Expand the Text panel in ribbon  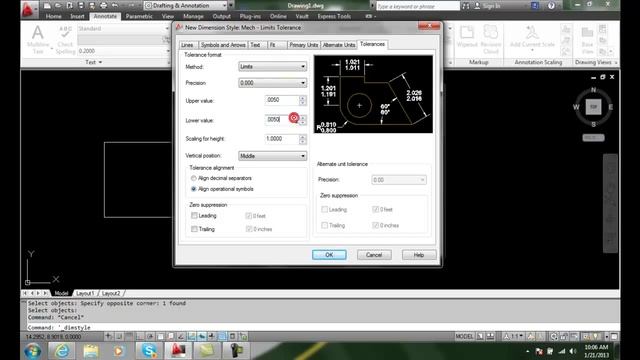pyautogui.click(x=94, y=62)
